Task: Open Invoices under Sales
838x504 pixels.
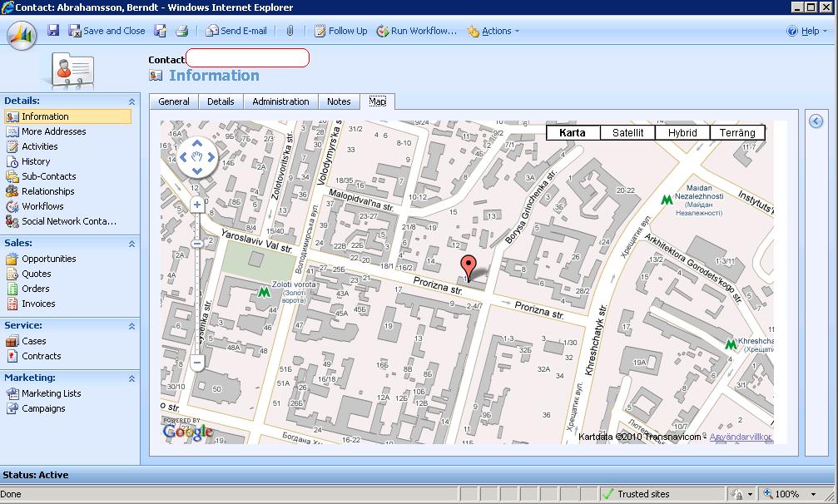Action: point(31,304)
